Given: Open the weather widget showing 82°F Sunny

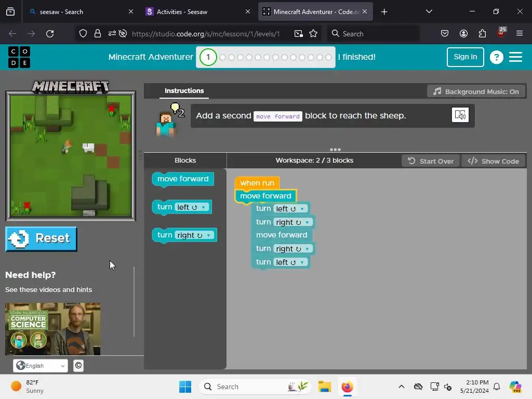Looking at the screenshot, I should coord(27,387).
